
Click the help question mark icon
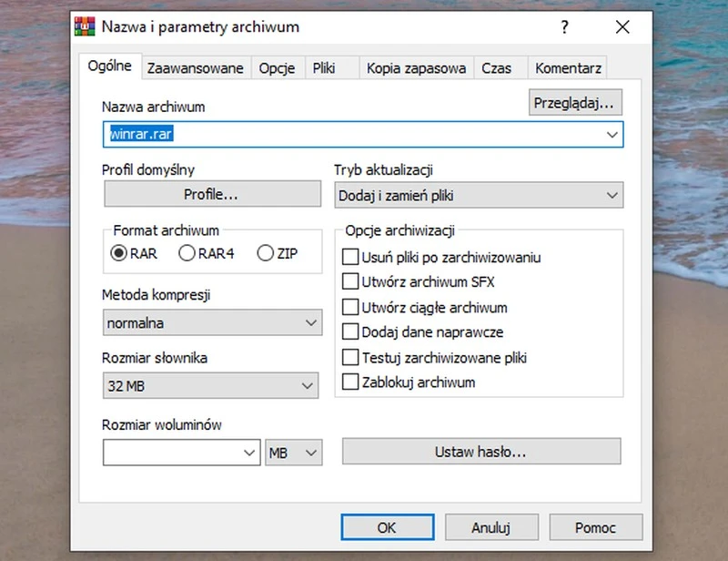564,27
